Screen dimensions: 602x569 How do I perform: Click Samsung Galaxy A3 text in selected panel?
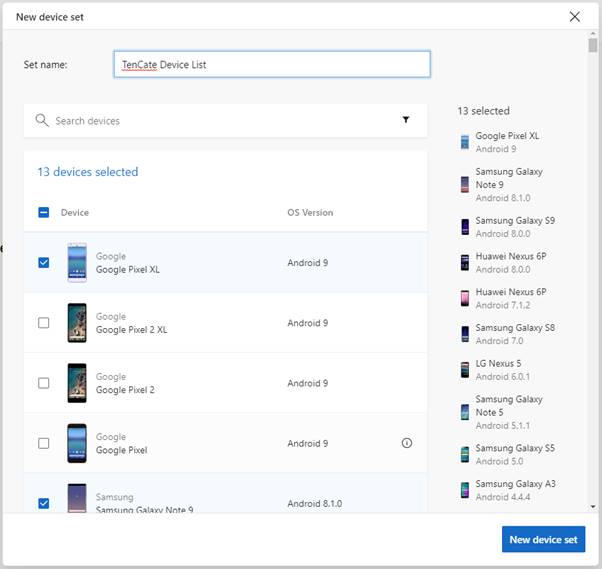pyautogui.click(x=515, y=484)
